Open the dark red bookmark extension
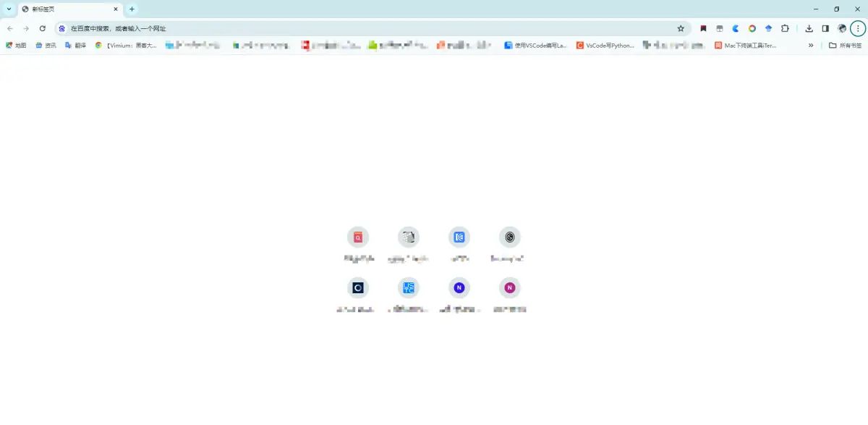 703,28
